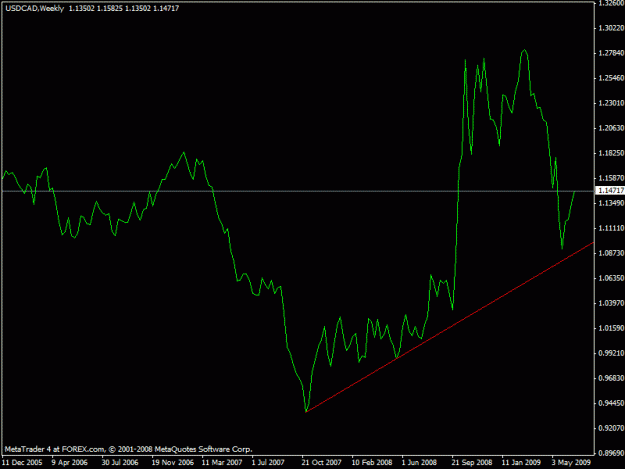
Task: Click the 1.23010 price scale value
Action: pyautogui.click(x=611, y=103)
